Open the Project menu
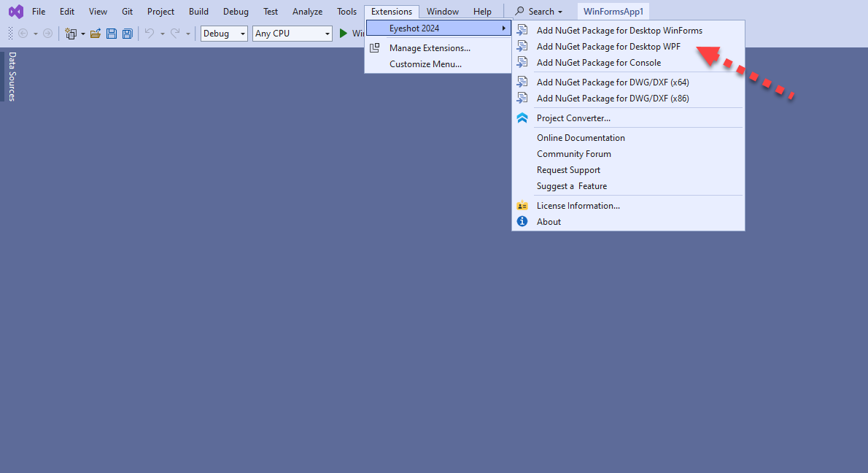 coord(160,11)
